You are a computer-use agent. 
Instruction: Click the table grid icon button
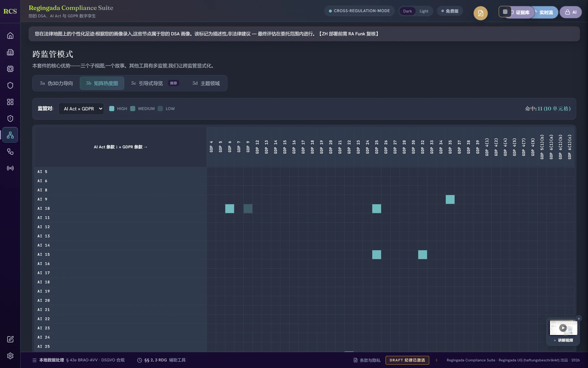click(x=505, y=12)
